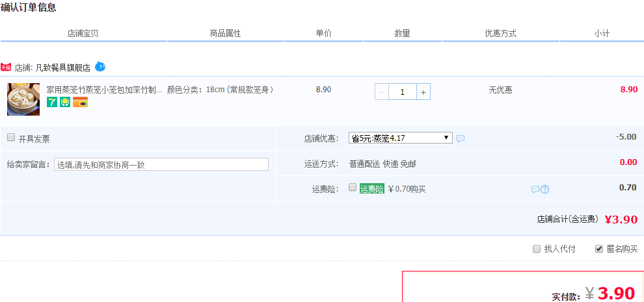Click the message-to-seller input field
The width and height of the screenshot is (644, 302).
(x=161, y=164)
